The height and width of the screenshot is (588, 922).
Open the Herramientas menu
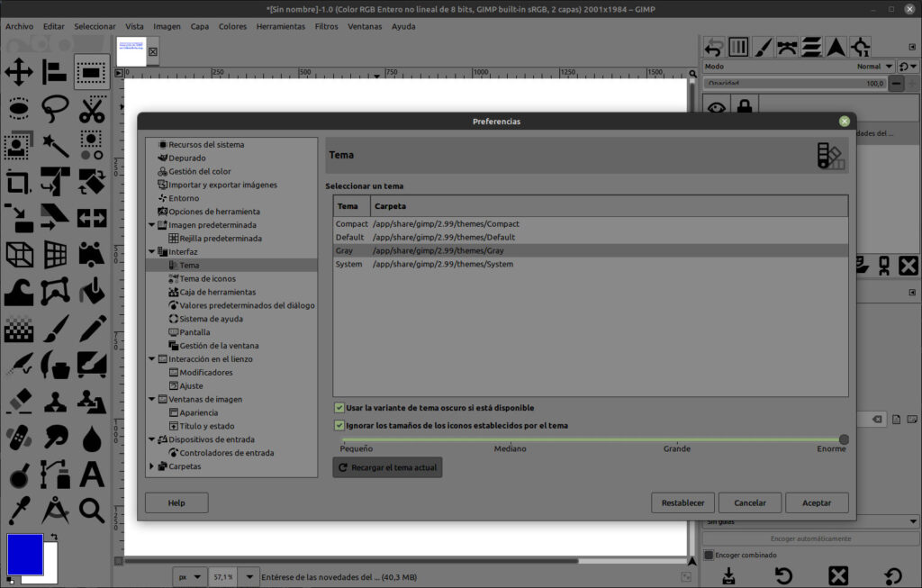pos(281,26)
